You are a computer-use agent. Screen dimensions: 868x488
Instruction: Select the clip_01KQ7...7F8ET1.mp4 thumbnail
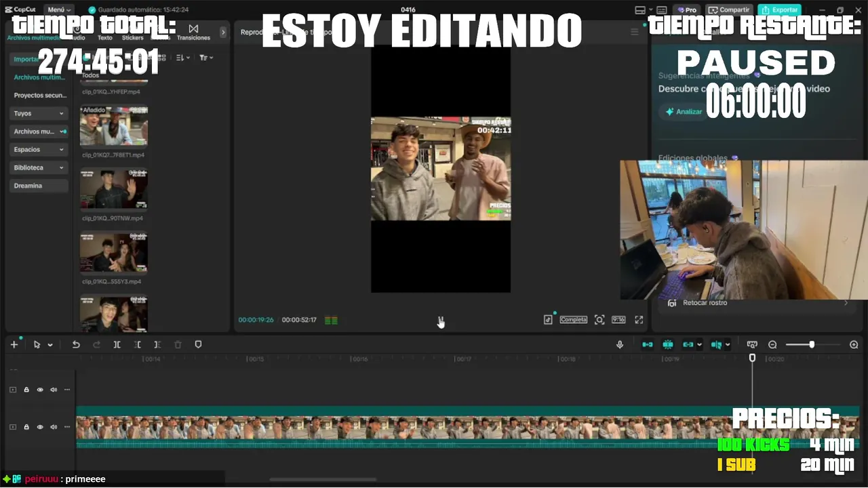(x=114, y=127)
